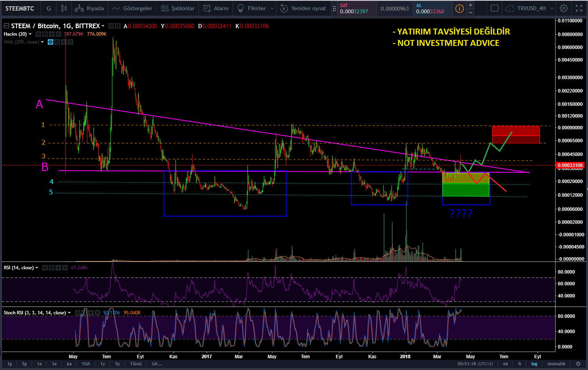Click the SAT sell button
Viewport: 588px width, 370px height.
(x=357, y=8)
